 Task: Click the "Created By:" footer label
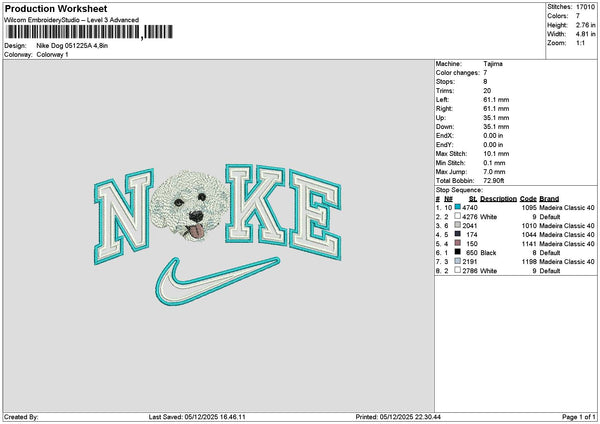pos(21,417)
